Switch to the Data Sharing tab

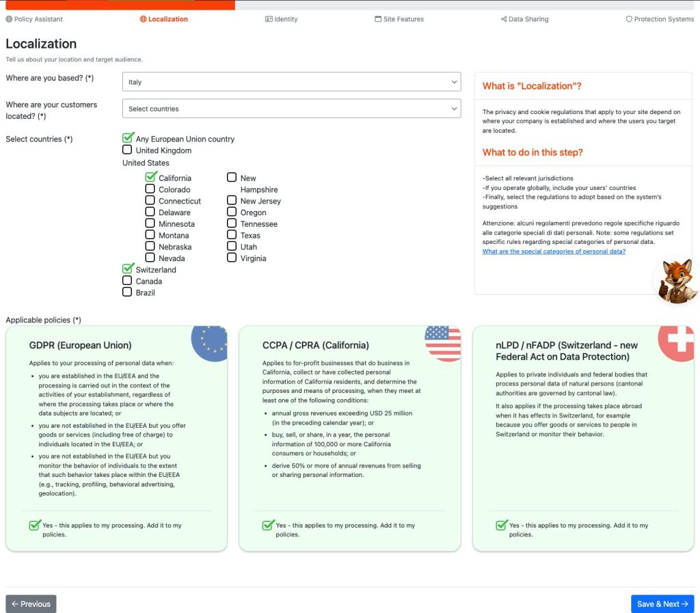(x=524, y=19)
